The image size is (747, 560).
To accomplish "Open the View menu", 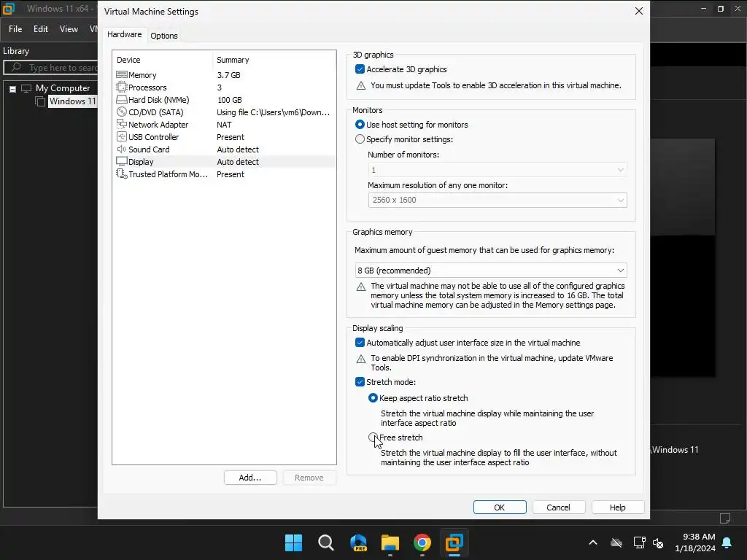I will (x=69, y=29).
